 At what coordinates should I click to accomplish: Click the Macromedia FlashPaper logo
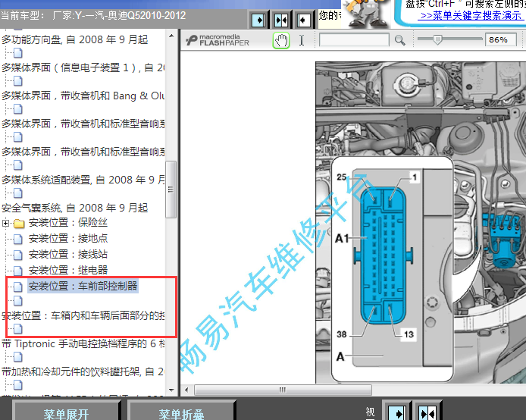pos(218,40)
